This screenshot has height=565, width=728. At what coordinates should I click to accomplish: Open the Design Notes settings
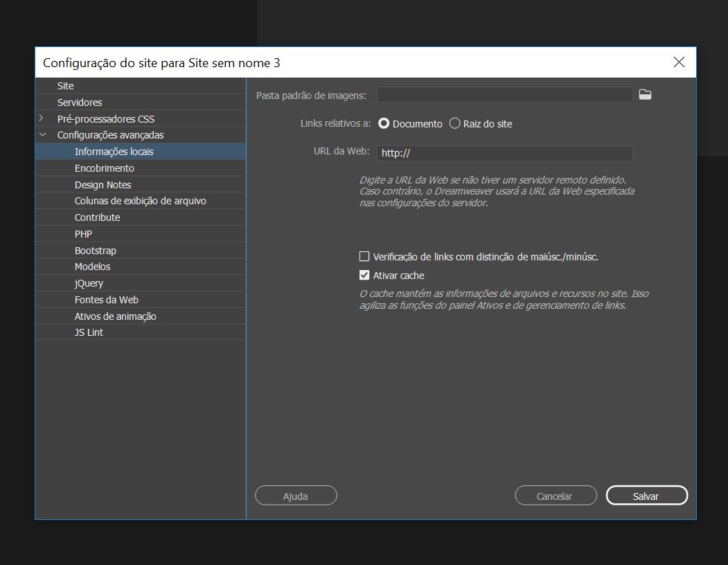140,185
